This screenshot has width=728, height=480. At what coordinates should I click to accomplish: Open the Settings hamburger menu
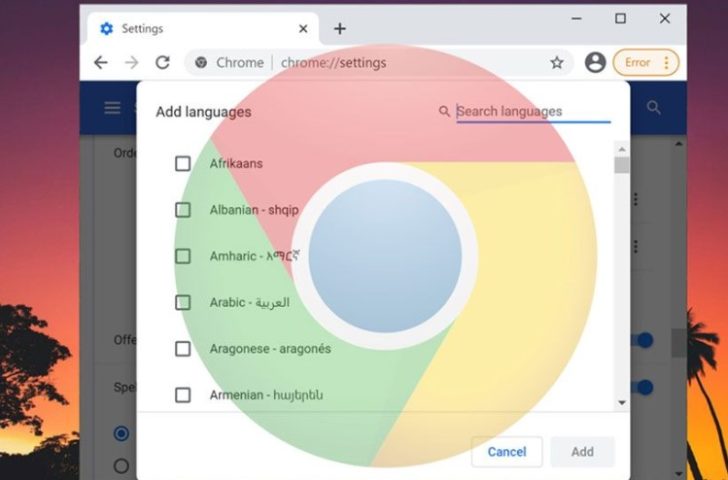click(x=112, y=108)
